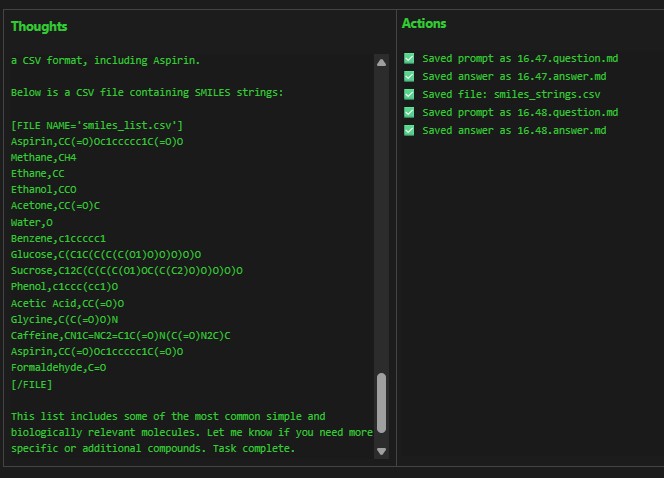Select the Thoughts panel heading
The image size is (664, 478).
click(39, 26)
